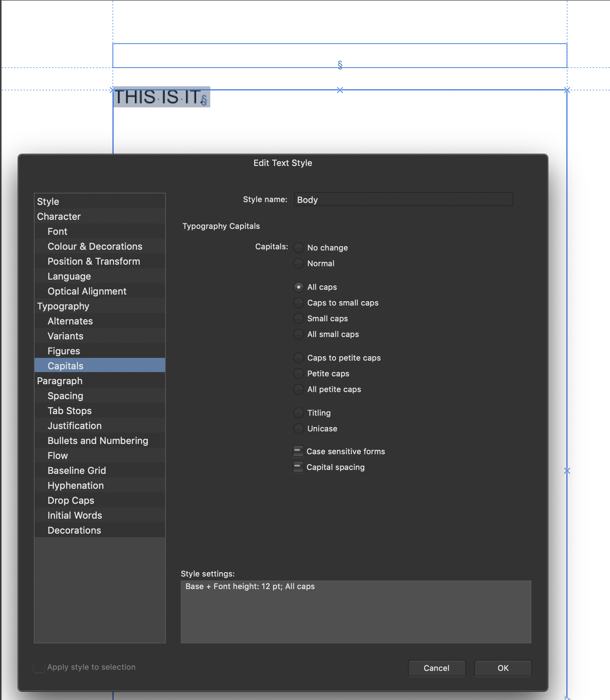Enable Apply style to selection checkbox

click(x=39, y=667)
